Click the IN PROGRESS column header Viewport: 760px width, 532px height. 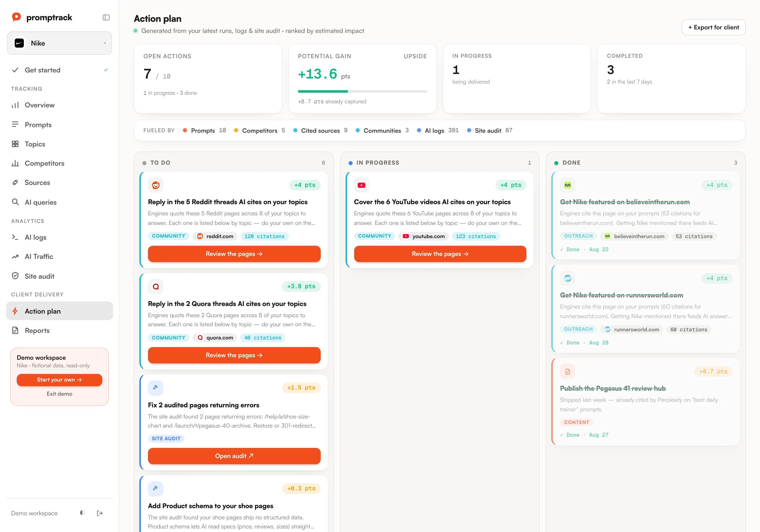point(440,163)
